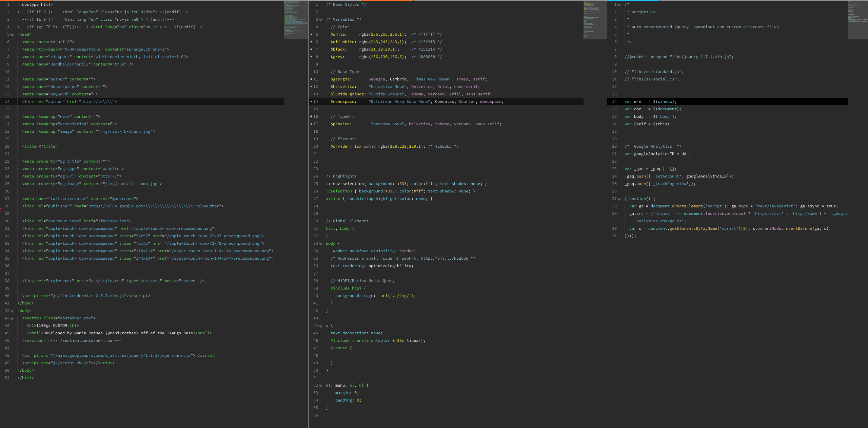Click the a:link tap-highlight-color line
Image resolution: width=868 pixels, height=428 pixels.
tap(379, 199)
